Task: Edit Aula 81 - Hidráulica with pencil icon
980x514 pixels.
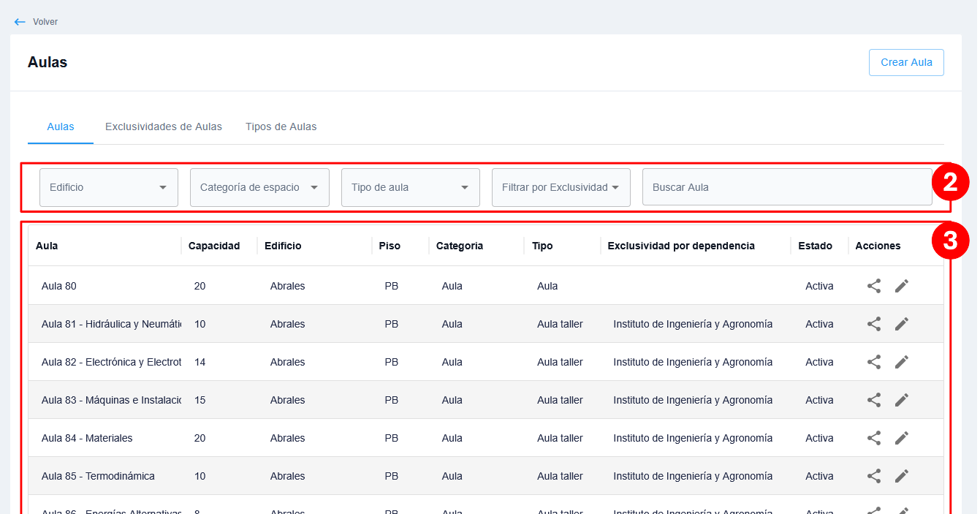Action: click(x=902, y=324)
